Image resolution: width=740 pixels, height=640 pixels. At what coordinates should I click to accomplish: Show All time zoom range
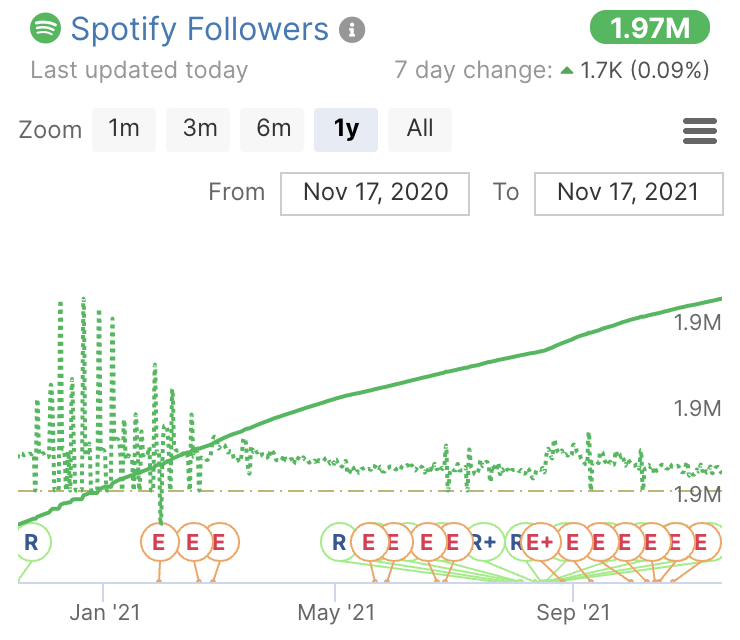tap(420, 129)
